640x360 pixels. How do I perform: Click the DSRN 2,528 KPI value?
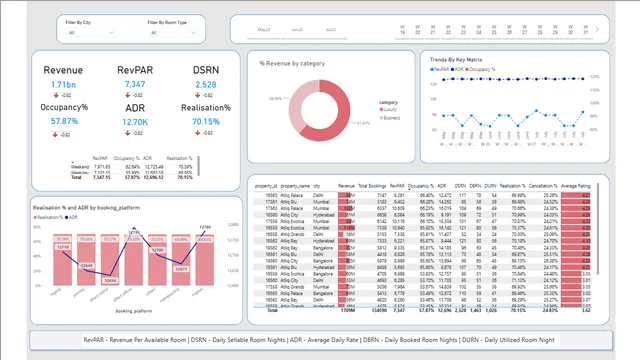[206, 84]
